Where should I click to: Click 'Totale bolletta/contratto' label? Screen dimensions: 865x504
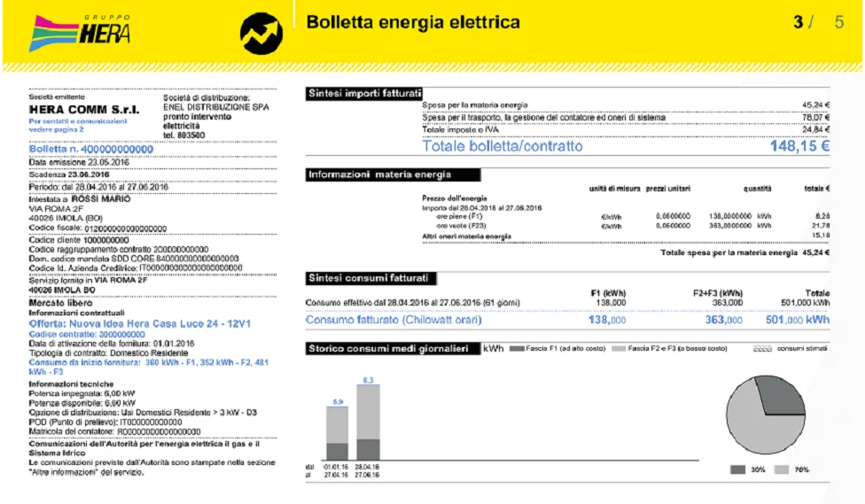(502, 146)
